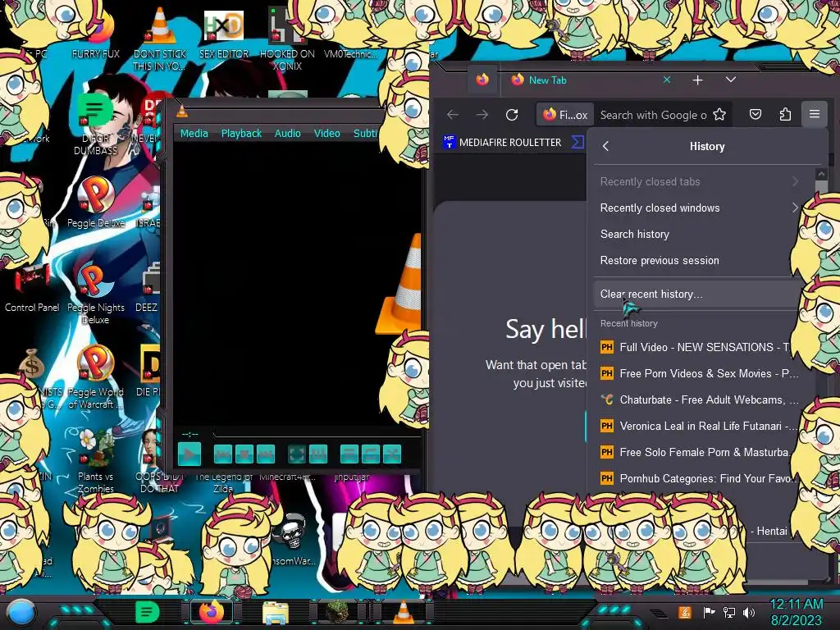Click the Play button in VLC
Screen dimensions: 840x630
[x=189, y=454]
